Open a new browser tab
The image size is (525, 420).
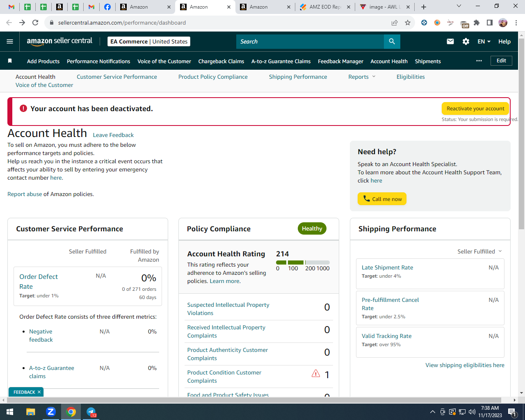coord(424,7)
